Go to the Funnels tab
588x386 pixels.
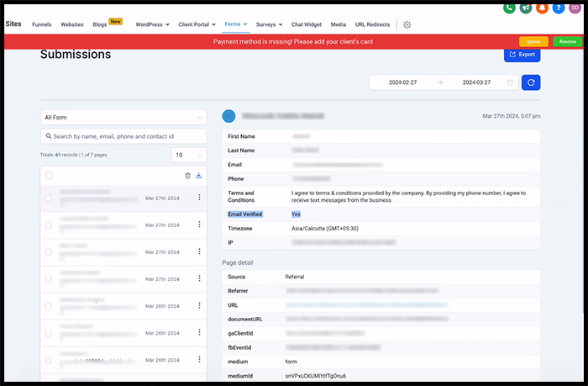42,24
